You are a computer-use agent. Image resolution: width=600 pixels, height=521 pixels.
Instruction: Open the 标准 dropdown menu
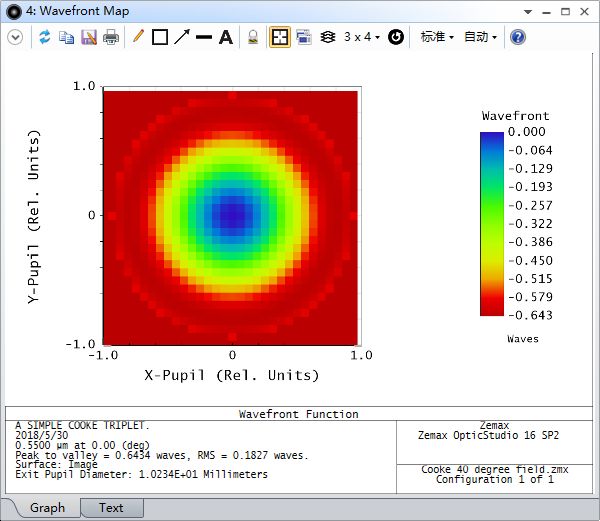point(437,37)
